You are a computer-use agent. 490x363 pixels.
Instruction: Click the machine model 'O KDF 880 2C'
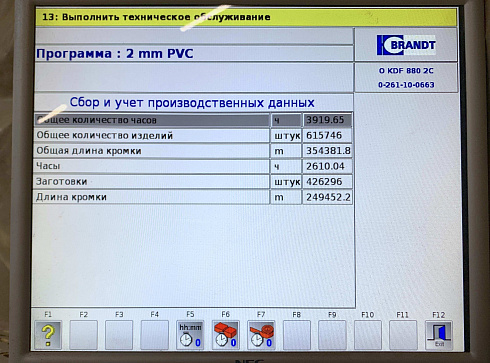[406, 71]
